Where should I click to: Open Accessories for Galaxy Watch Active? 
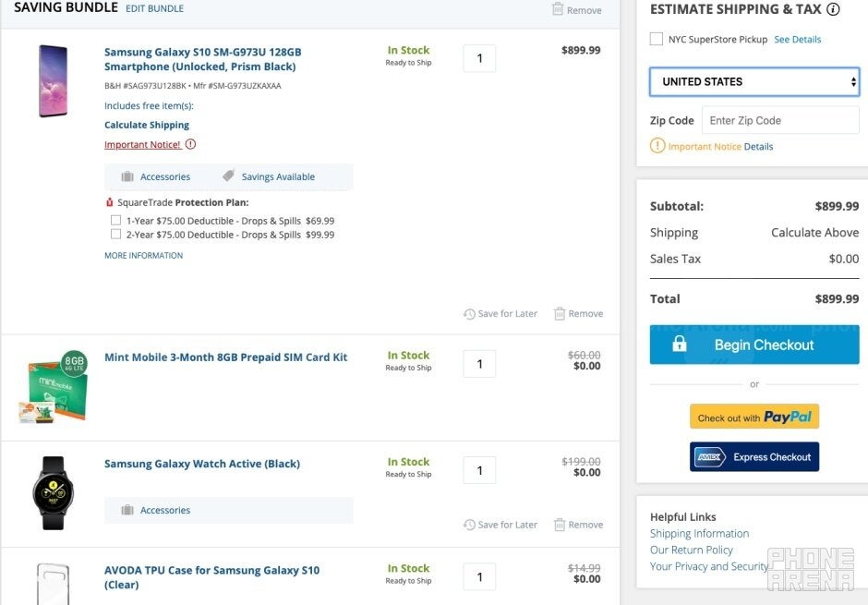pos(165,511)
